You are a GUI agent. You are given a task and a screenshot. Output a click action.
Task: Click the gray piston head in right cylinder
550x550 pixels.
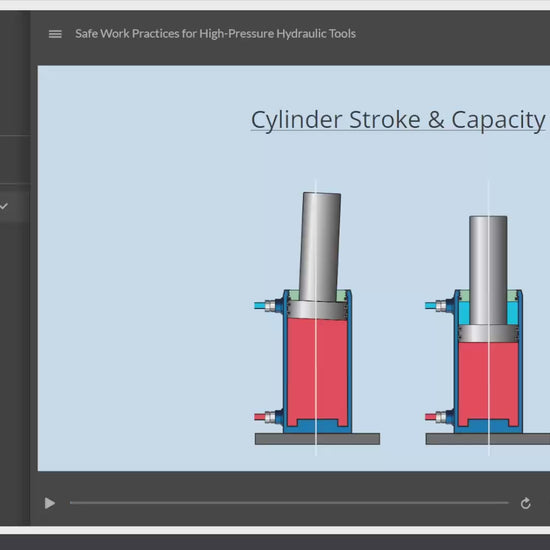click(488, 334)
